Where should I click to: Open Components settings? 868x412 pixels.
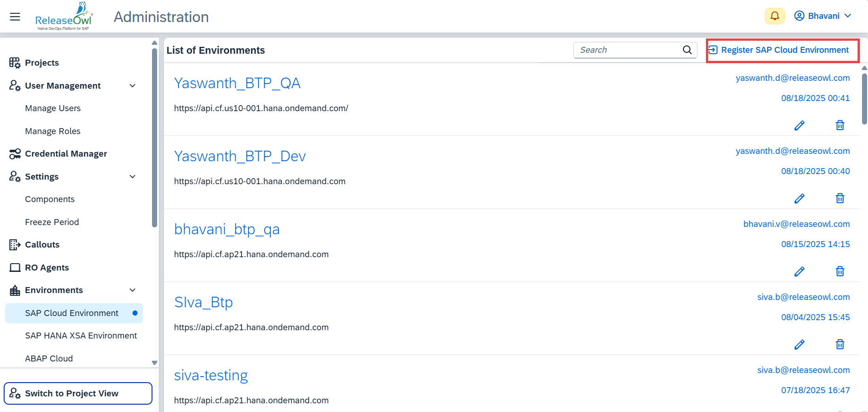(x=50, y=199)
